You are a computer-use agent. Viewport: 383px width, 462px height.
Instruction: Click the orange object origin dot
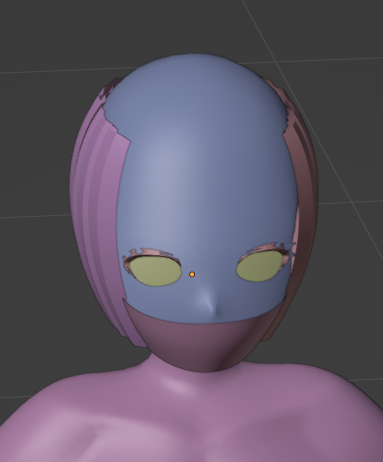(192, 274)
